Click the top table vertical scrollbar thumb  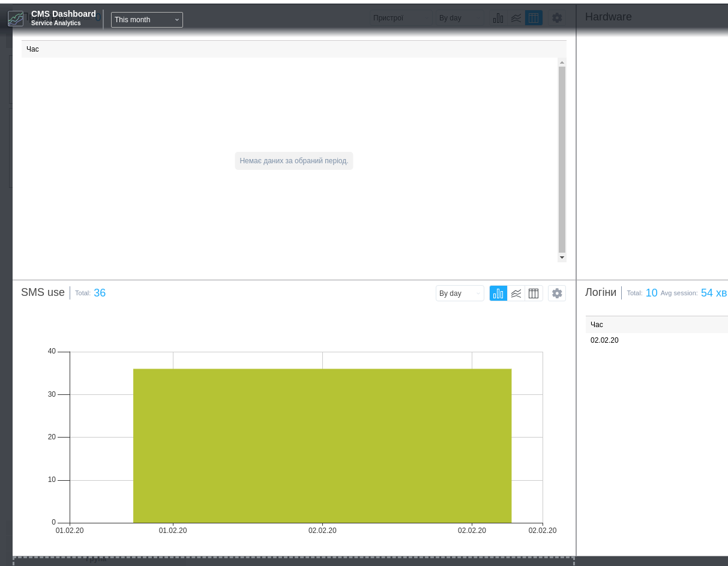[562, 159]
